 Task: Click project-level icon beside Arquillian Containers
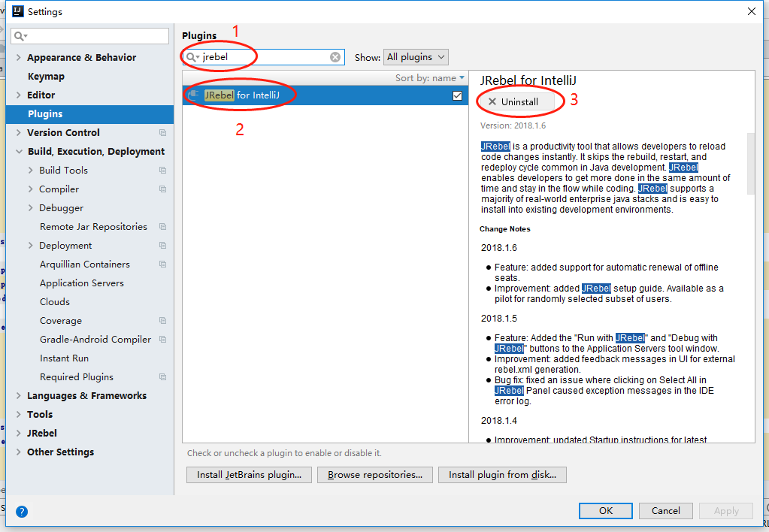click(x=163, y=264)
